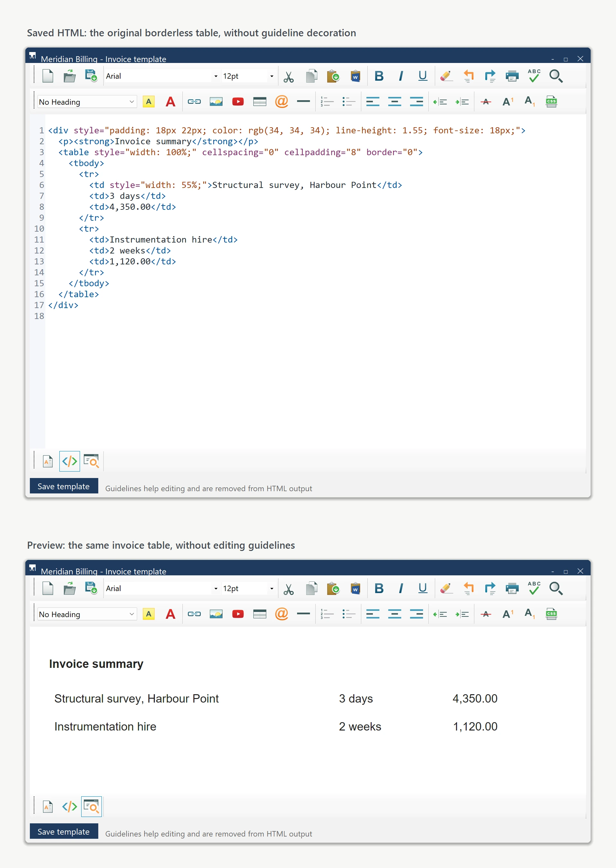Toggle Underline in the bottom window toolbar
616x868 pixels.
(423, 589)
